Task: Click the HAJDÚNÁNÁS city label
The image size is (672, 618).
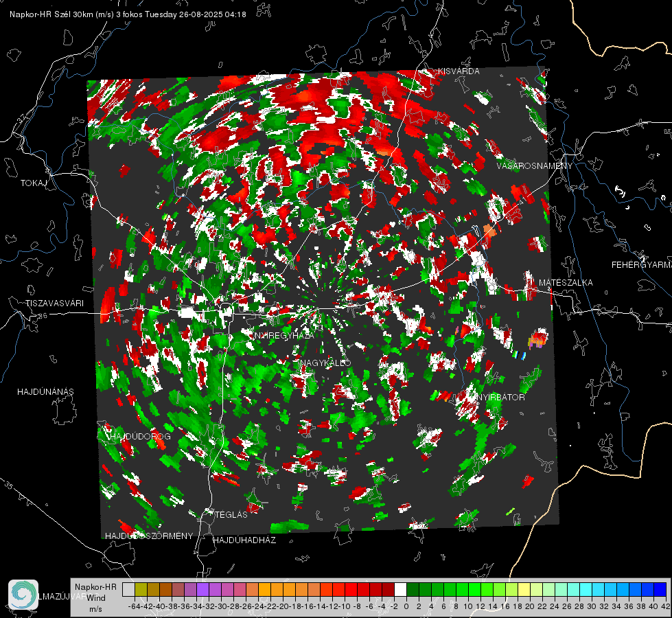Action: pos(45,391)
